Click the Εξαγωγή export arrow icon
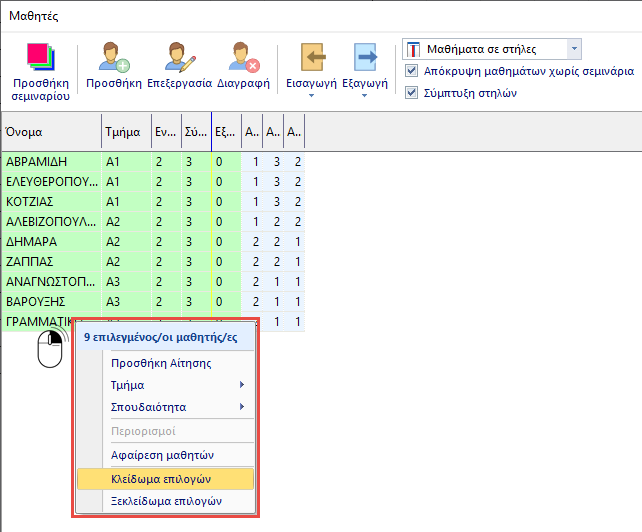Viewport: 642px width, 532px height. pyautogui.click(x=365, y=58)
